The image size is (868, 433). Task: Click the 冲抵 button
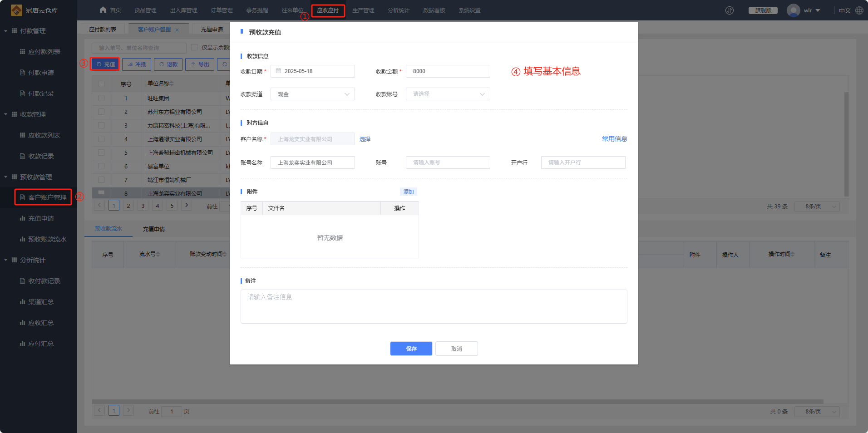click(137, 64)
